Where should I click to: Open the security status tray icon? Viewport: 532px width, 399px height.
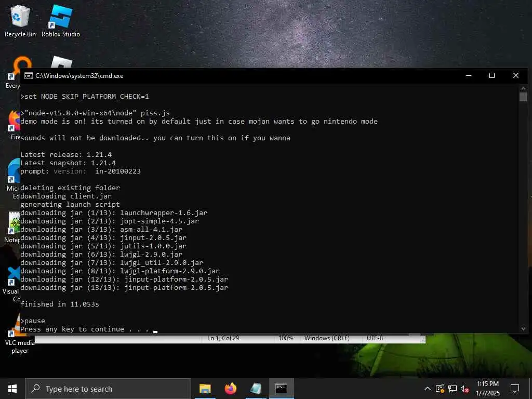[x=440, y=389]
